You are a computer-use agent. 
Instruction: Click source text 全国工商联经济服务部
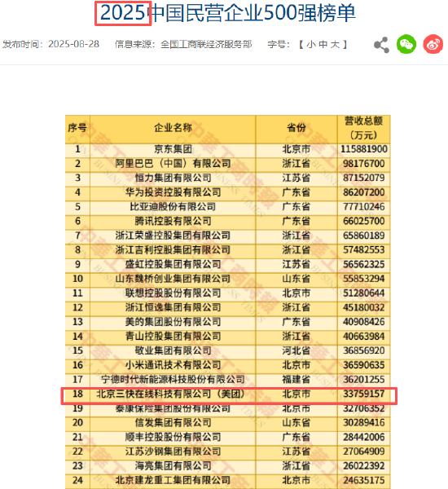tap(206, 45)
